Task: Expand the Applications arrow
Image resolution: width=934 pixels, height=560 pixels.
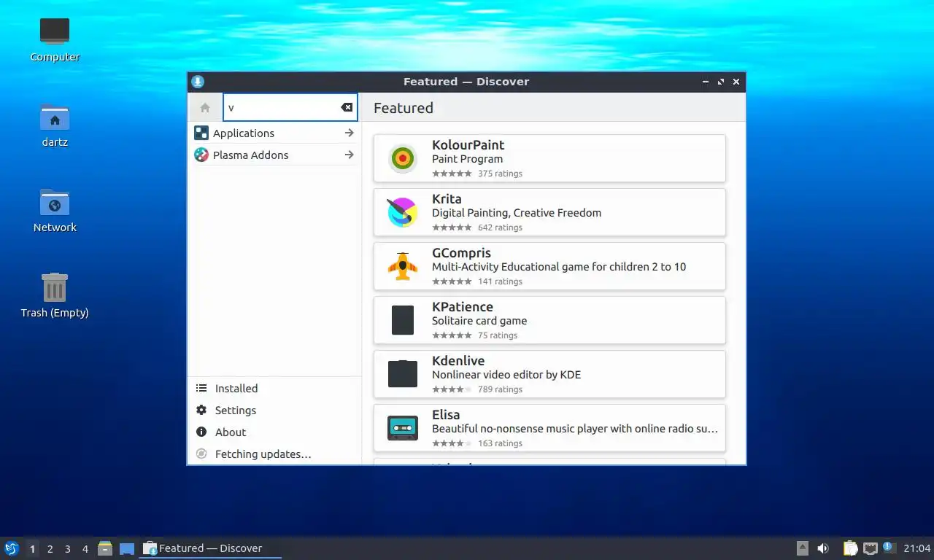Action: pyautogui.click(x=349, y=133)
